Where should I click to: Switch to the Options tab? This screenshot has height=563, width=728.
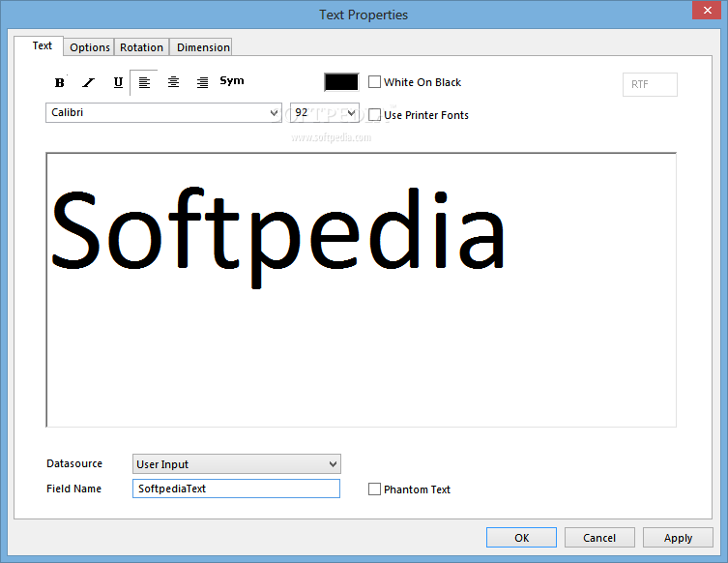[90, 47]
